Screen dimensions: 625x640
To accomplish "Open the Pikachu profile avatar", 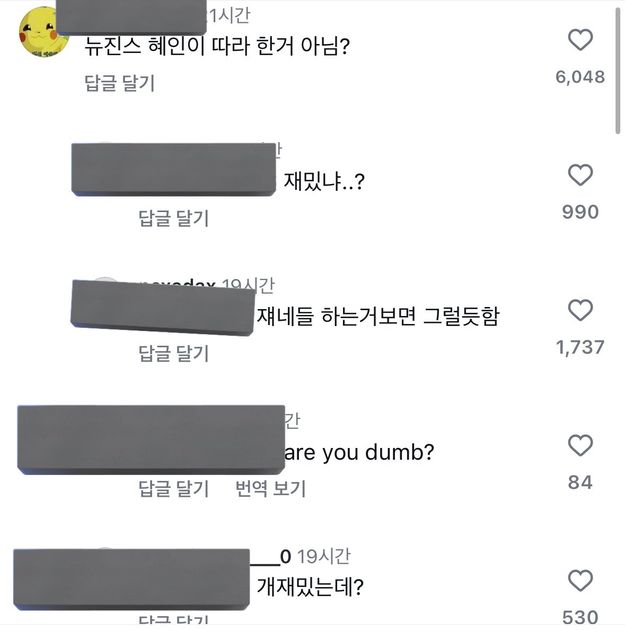I will pos(44,33).
